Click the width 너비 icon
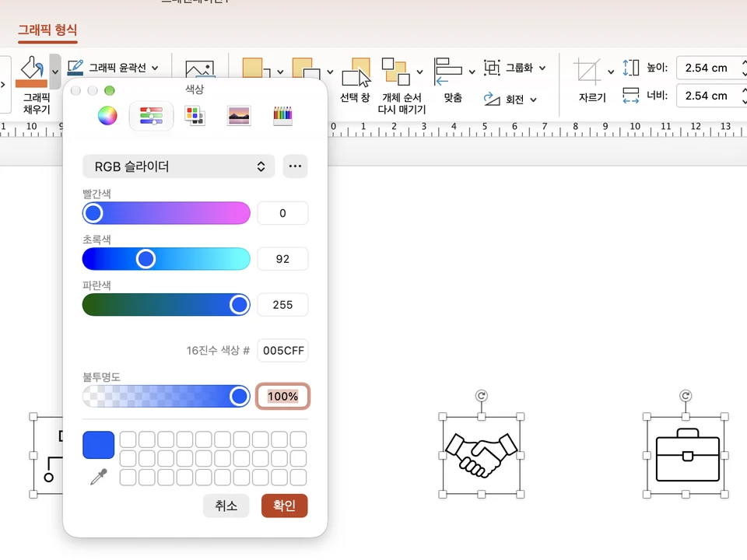This screenshot has height=560, width=747. pyautogui.click(x=631, y=95)
